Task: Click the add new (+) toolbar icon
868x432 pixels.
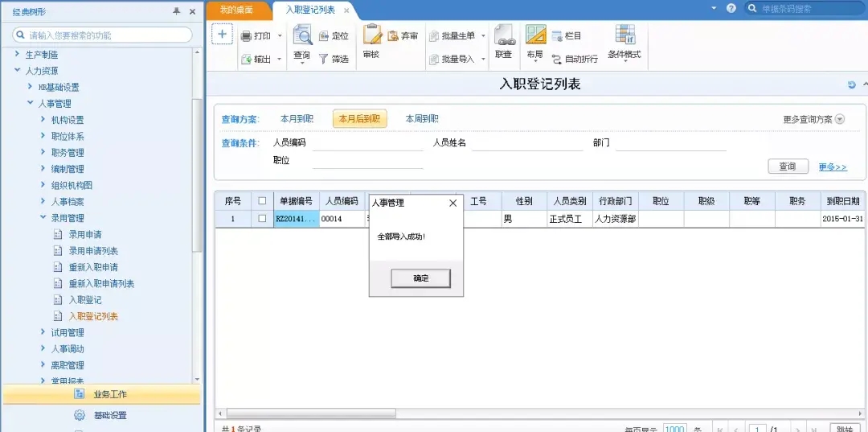Action: pos(222,35)
